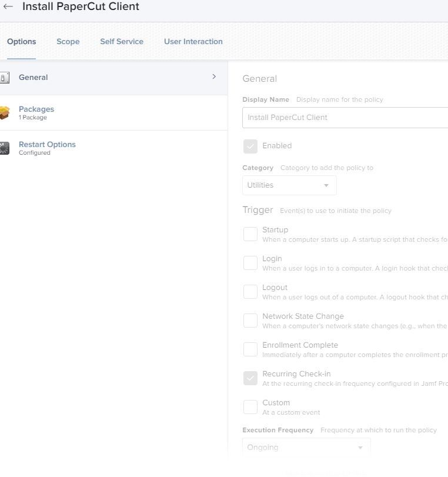
Task: Open the Restart Options payload
Action: 113,148
